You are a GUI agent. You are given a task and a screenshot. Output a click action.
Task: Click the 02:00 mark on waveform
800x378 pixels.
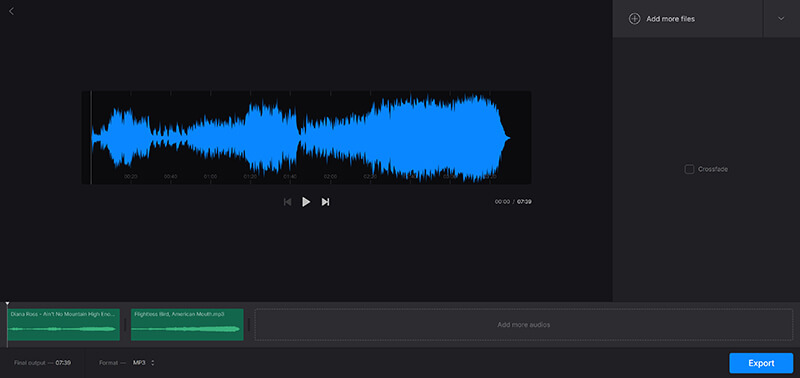point(330,177)
